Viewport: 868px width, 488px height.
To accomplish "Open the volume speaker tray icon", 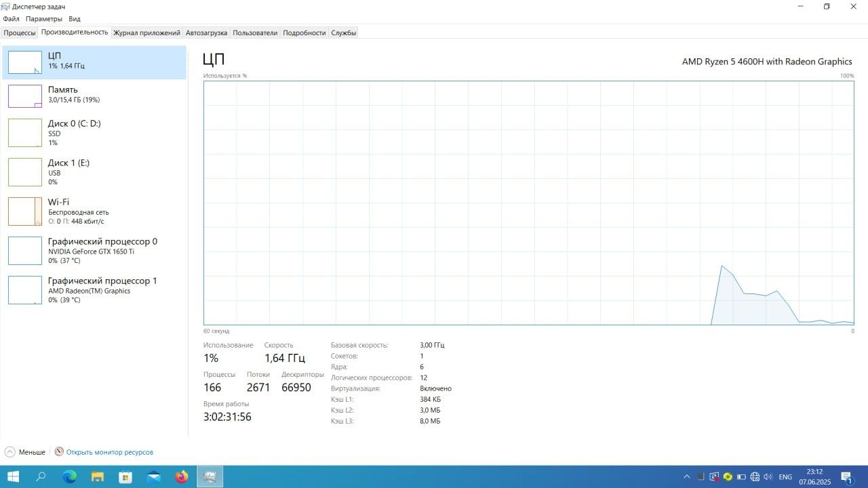I will (x=768, y=477).
